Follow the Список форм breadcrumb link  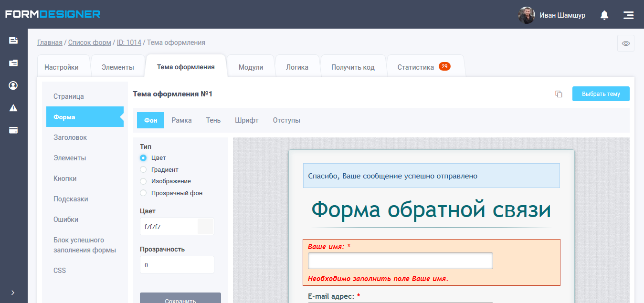(x=90, y=42)
